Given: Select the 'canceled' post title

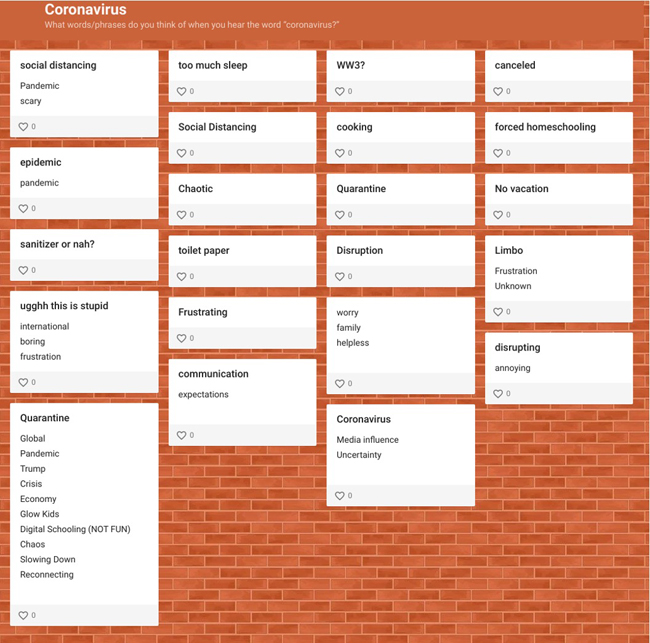Looking at the screenshot, I should click(x=515, y=66).
